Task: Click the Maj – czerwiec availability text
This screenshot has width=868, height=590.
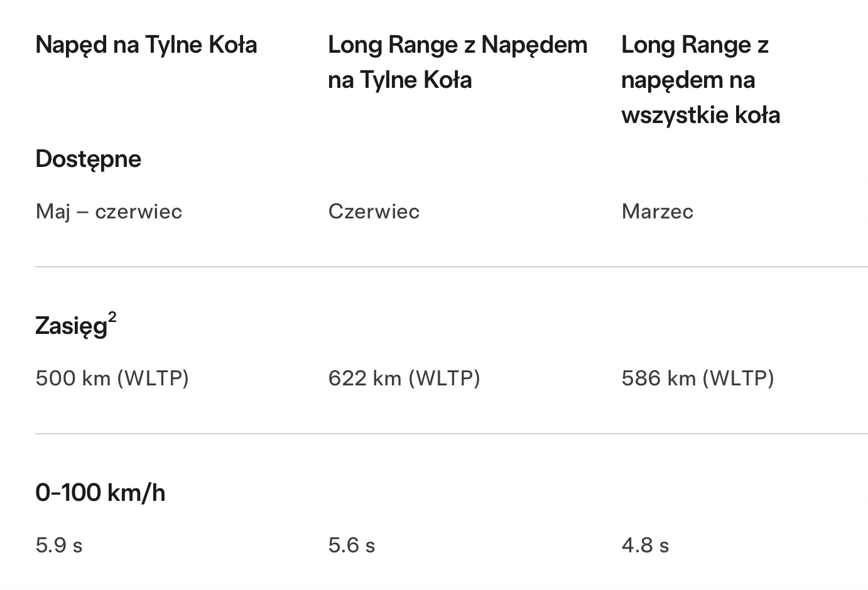Action: click(109, 212)
